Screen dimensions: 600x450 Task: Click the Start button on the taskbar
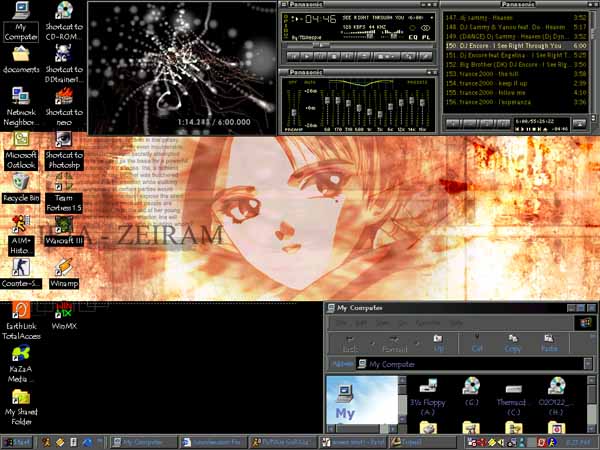pyautogui.click(x=17, y=441)
